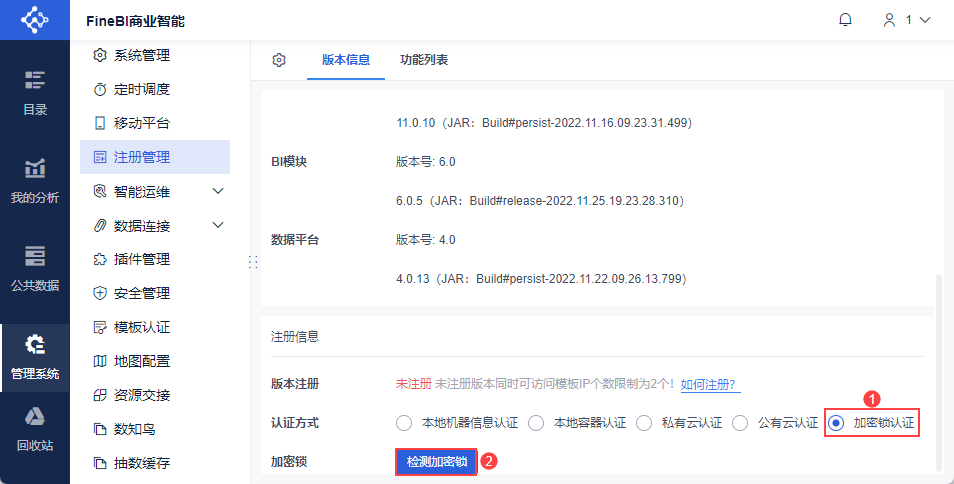Screen dimensions: 954x484
Task: Click the 定时调度 timer icon
Action: click(x=100, y=89)
